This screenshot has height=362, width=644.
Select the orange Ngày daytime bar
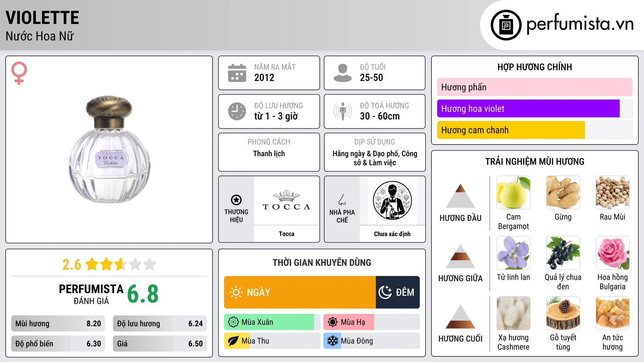coord(300,292)
